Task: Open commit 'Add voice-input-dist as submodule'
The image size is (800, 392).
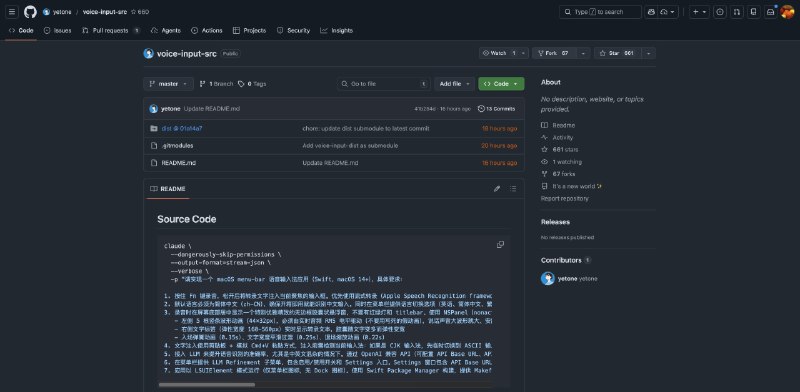Action: click(x=350, y=146)
